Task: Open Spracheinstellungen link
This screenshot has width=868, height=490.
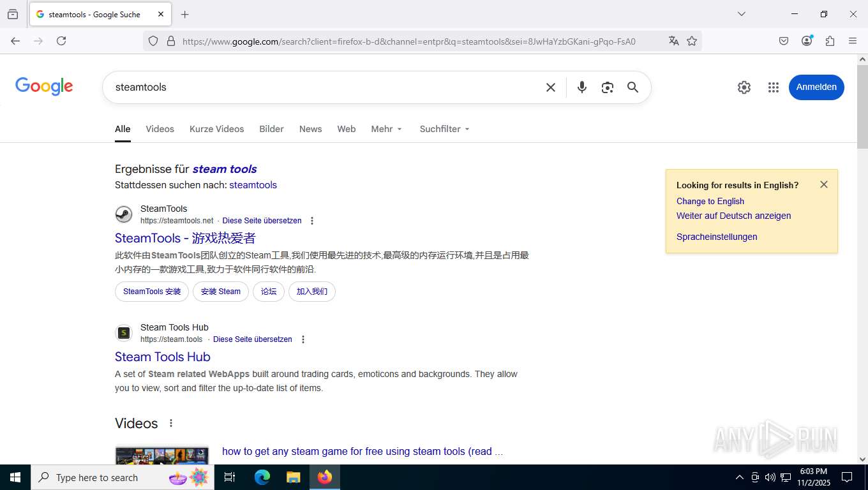Action: [x=717, y=237]
